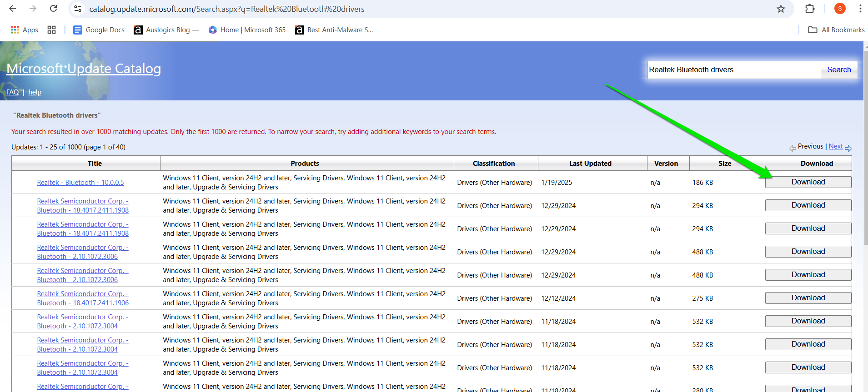
Task: Download the 186 KB driver dated 1/19/2025
Action: 808,182
